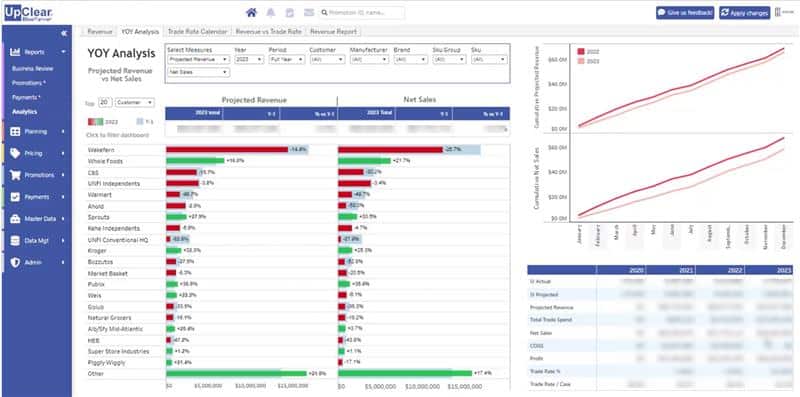This screenshot has height=397, width=800.
Task: Click the Other projected revenue bar
Action: click(x=236, y=374)
